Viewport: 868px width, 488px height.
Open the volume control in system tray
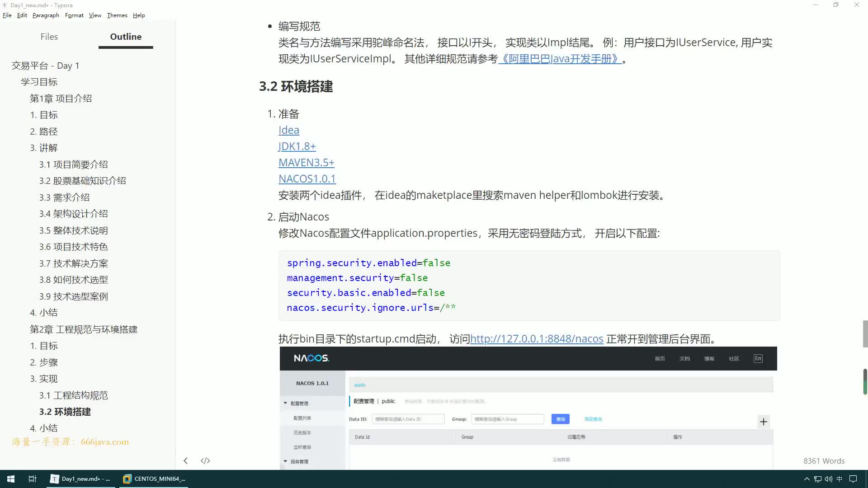pos(828,479)
